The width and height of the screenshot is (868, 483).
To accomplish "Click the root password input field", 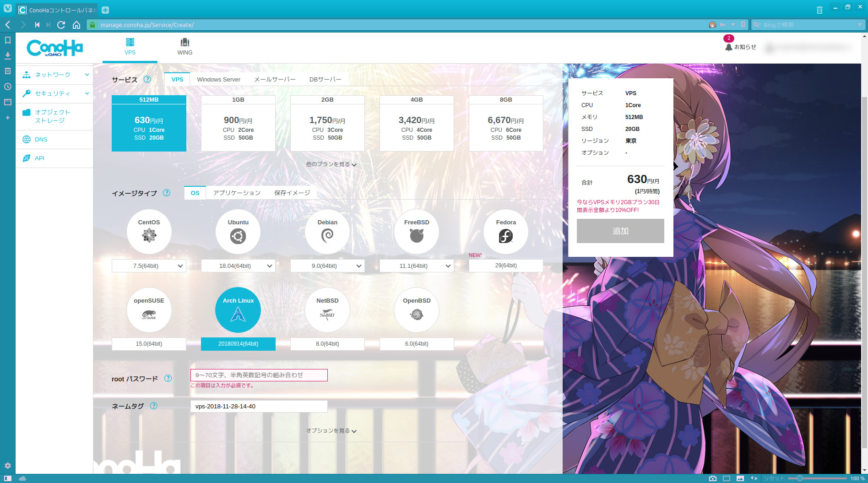I will tap(259, 375).
